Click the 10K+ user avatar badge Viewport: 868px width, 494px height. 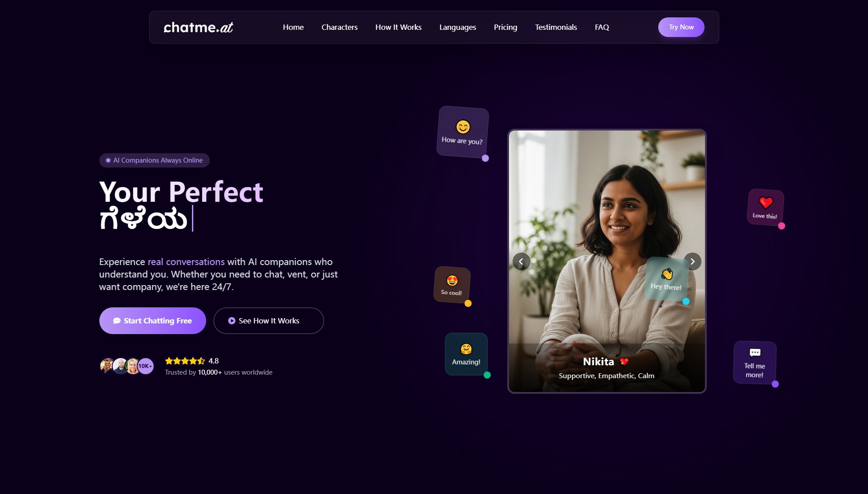click(145, 366)
